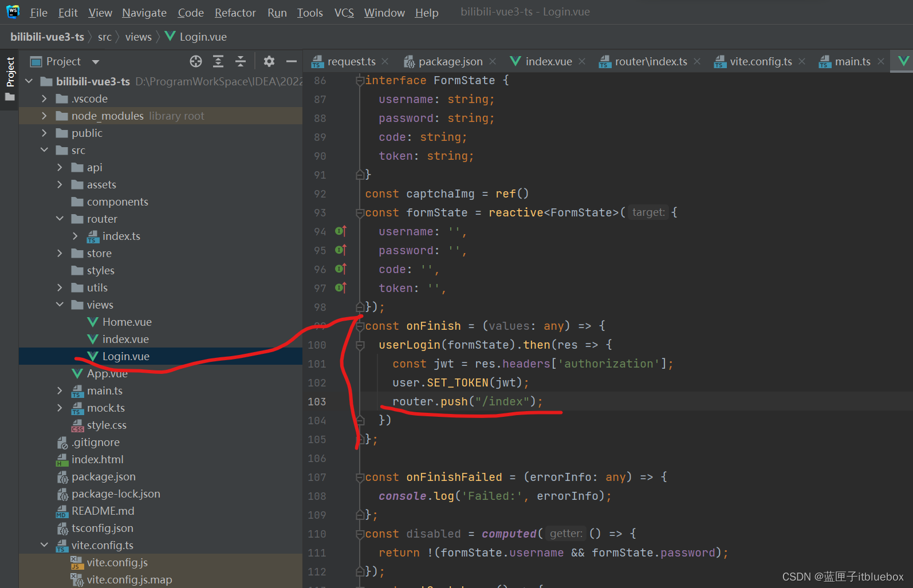The width and height of the screenshot is (913, 588).
Task: Click the views breadcrumb in navigation bar
Action: (138, 37)
